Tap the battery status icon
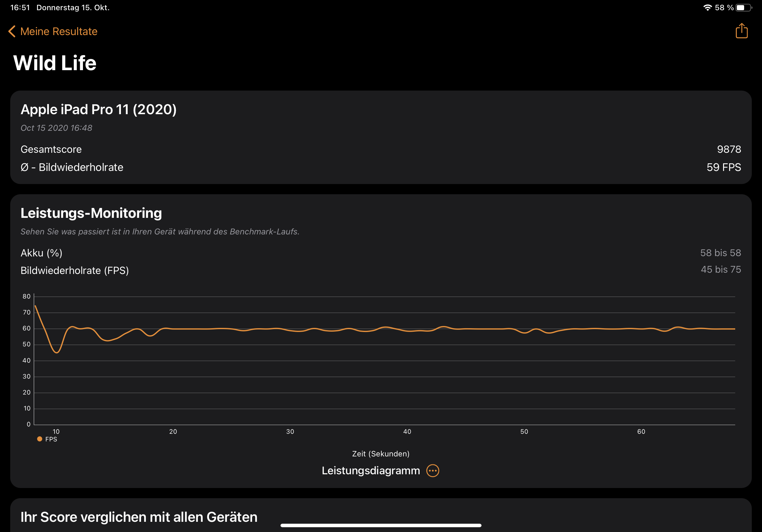The image size is (762, 532). (x=744, y=8)
